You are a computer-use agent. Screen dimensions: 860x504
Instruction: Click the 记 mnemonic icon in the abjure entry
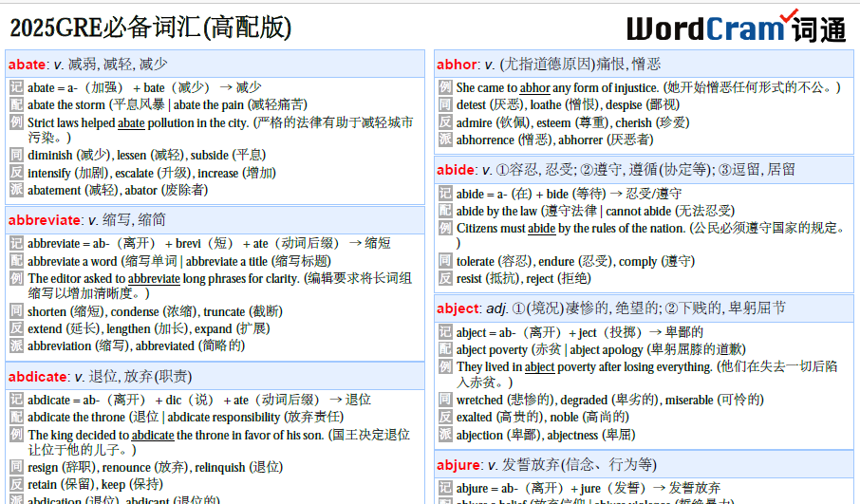tap(445, 488)
